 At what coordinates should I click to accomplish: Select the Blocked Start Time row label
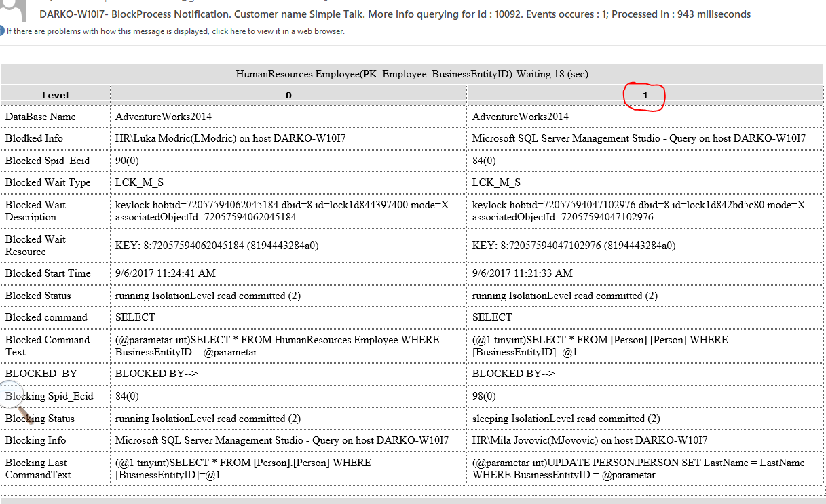(x=48, y=273)
